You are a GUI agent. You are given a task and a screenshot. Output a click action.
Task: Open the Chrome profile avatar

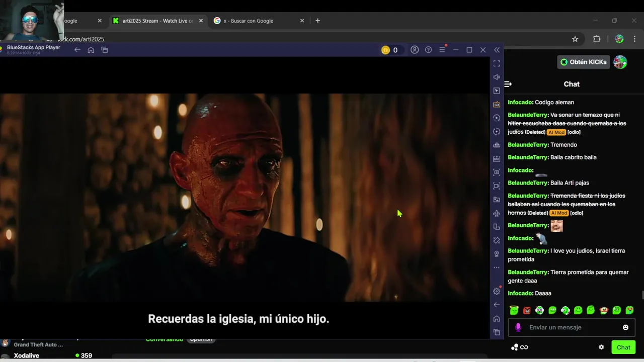619,39
